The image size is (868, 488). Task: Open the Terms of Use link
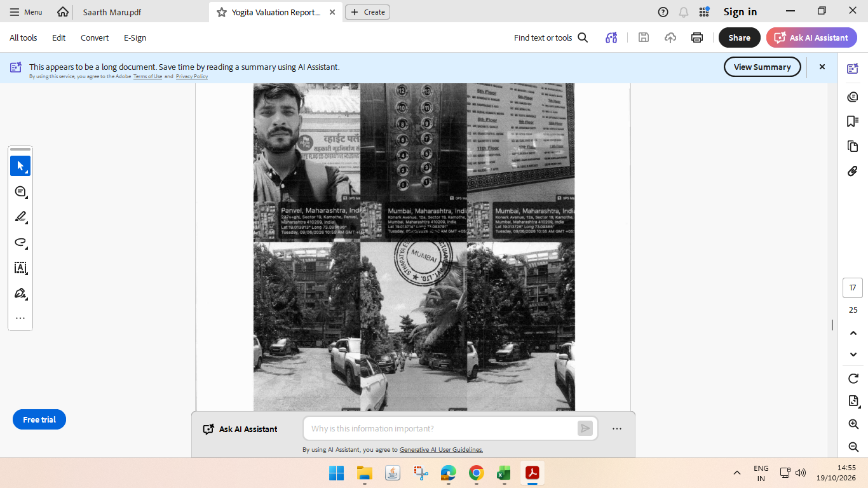[x=147, y=76]
